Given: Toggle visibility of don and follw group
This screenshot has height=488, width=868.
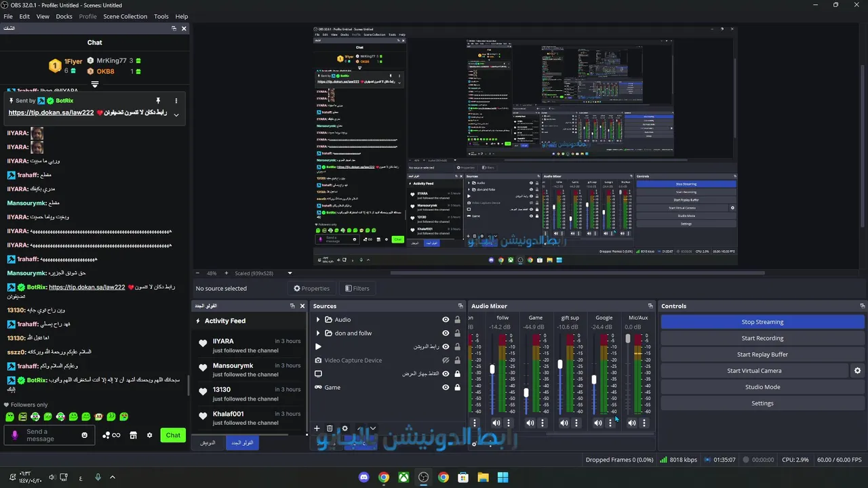Looking at the screenshot, I should pos(446,333).
